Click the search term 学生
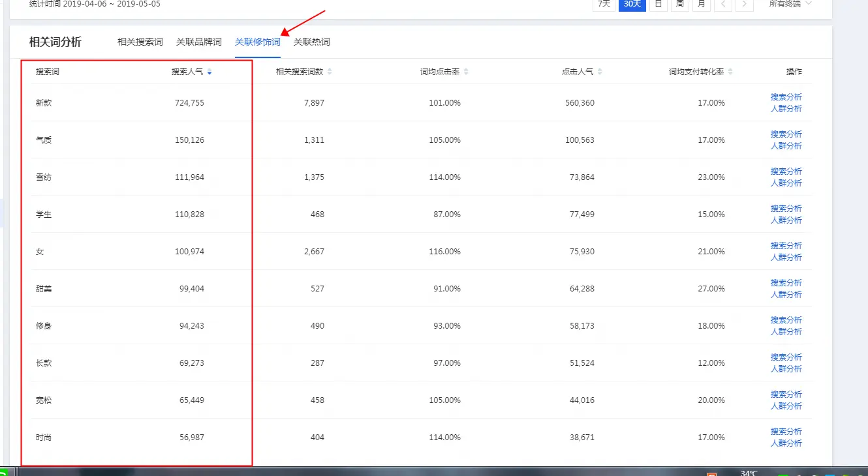Screen dimensions: 868x476 pyautogui.click(x=44, y=215)
